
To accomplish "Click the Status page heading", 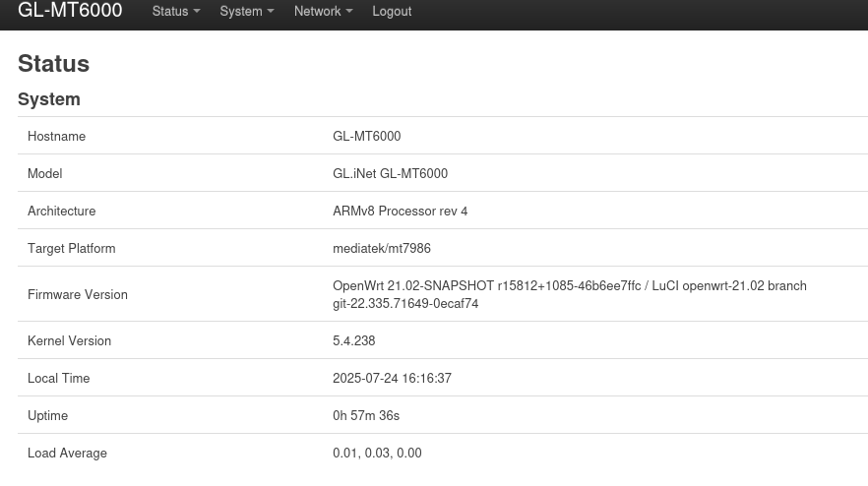I will [53, 64].
